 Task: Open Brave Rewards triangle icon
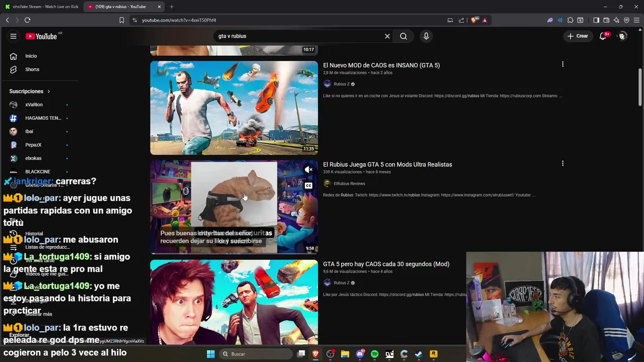coord(485,20)
